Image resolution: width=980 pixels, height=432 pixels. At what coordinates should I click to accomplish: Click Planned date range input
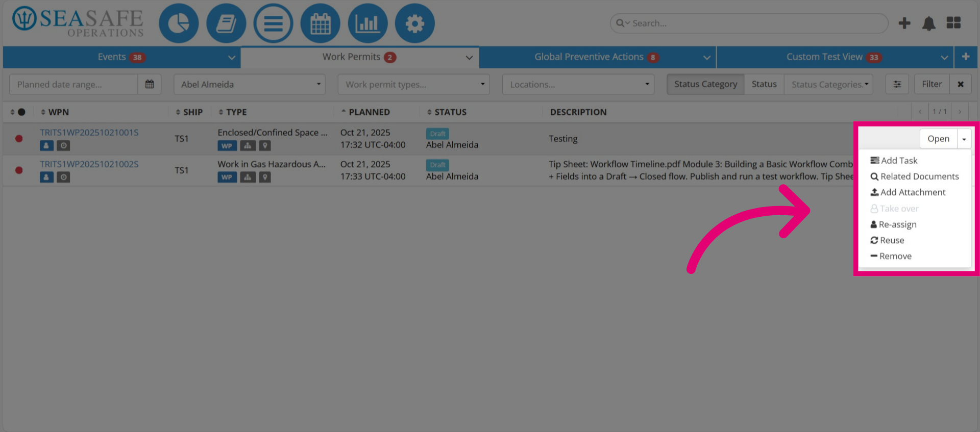[x=73, y=84]
